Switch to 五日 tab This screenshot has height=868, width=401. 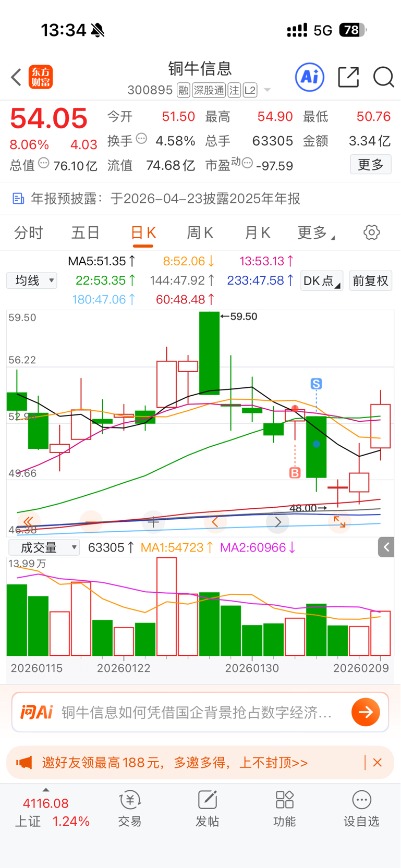click(85, 233)
